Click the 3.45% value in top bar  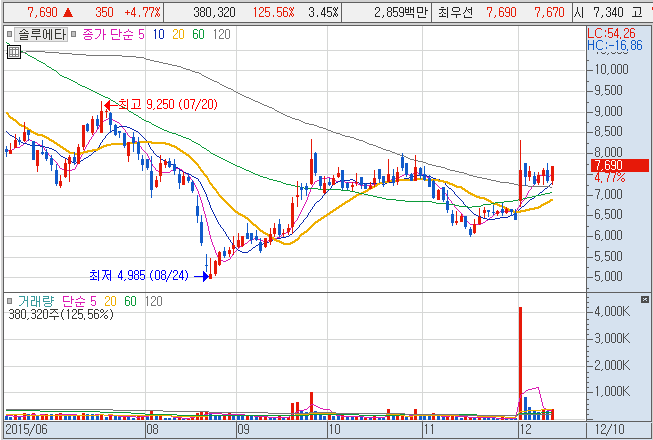(x=323, y=12)
